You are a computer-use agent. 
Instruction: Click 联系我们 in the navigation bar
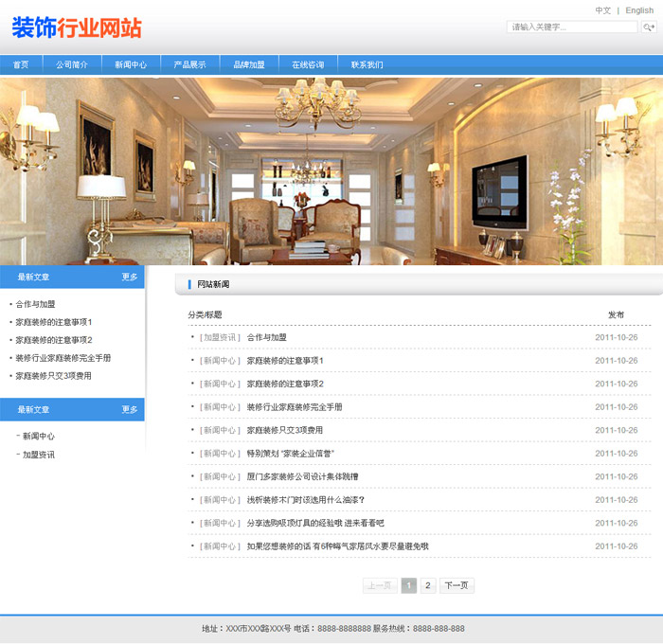coord(367,65)
